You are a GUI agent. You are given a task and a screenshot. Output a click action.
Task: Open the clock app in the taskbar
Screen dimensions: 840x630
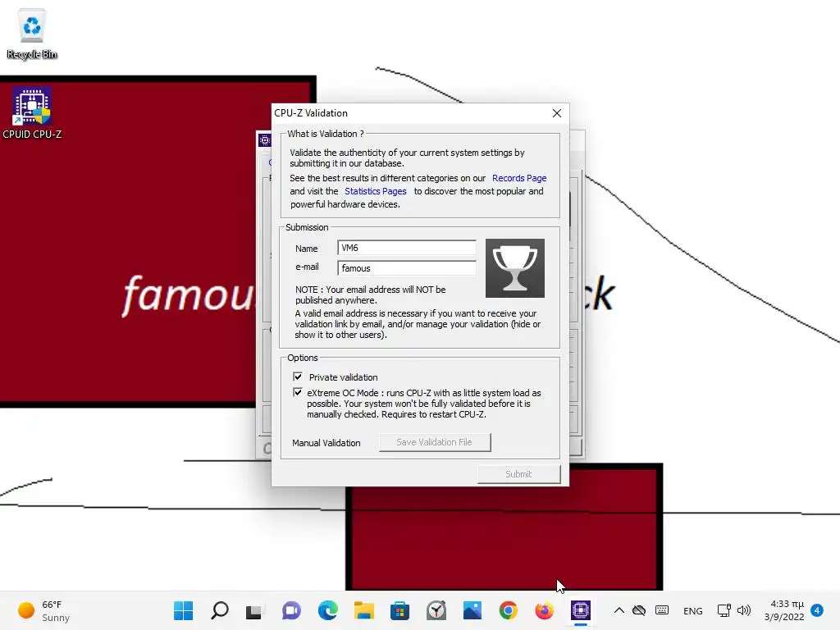[x=436, y=610]
